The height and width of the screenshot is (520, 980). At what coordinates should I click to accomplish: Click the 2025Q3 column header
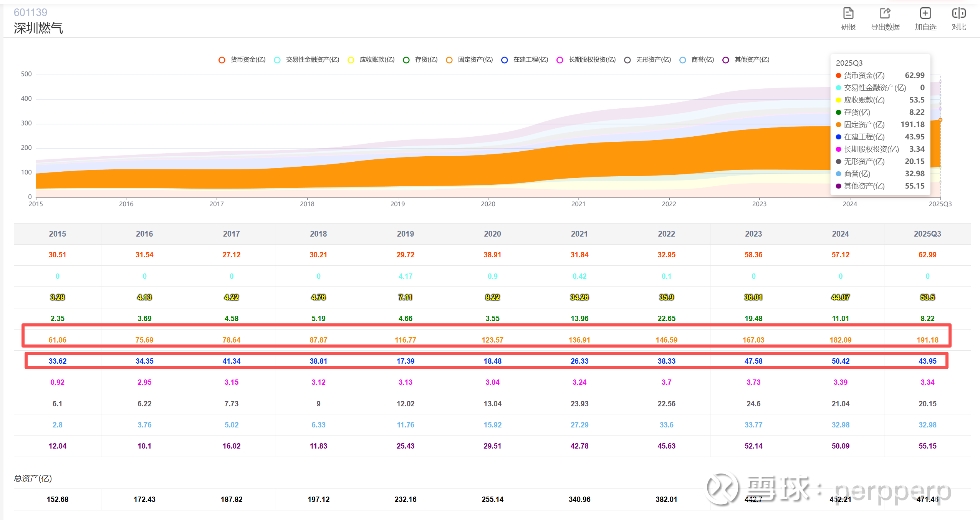[x=927, y=234]
